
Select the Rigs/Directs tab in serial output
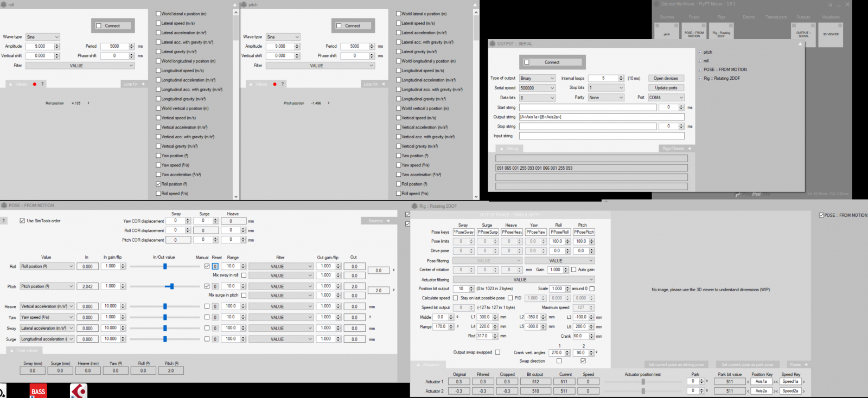pos(676,149)
